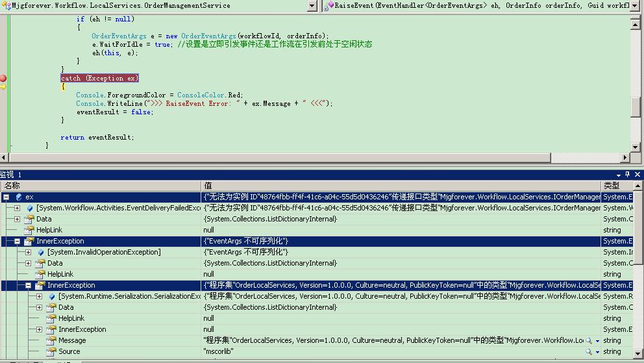Screen dimensions: 644x363
Task: Open the watch window position dropdown arrow
Action: pyautogui.click(x=619, y=175)
